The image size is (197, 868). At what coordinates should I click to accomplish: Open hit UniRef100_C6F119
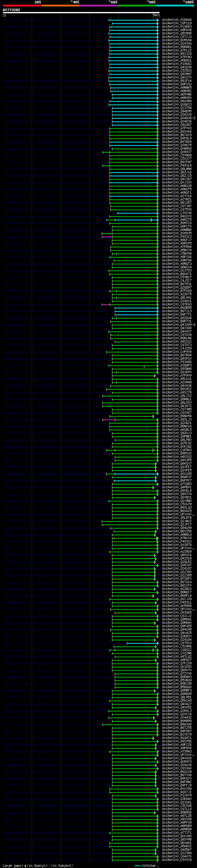177,23
